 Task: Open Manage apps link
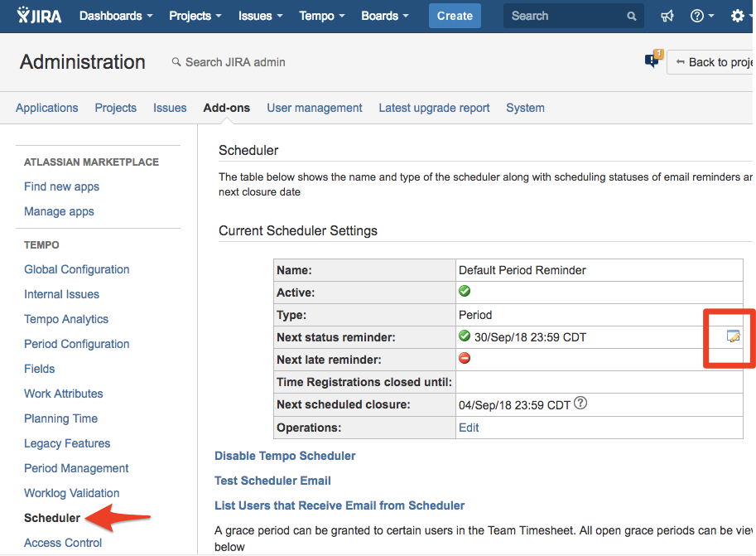pyautogui.click(x=60, y=211)
